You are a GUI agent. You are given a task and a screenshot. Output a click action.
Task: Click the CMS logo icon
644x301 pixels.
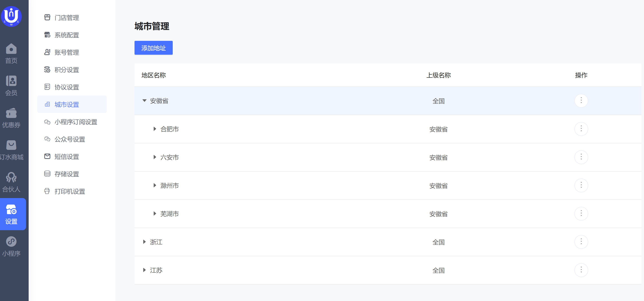11,16
